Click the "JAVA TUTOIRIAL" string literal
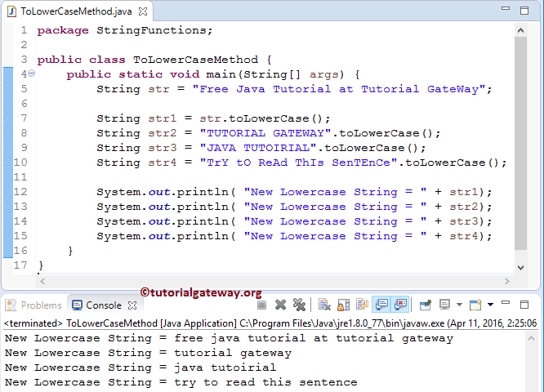This screenshot has height=392, width=544. point(258,148)
